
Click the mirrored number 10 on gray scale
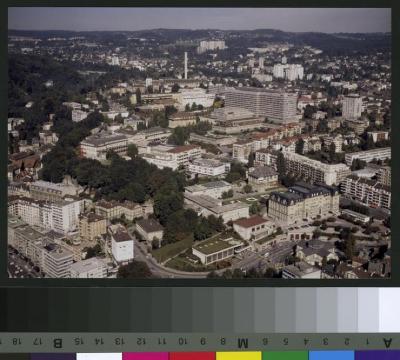[x=183, y=341]
